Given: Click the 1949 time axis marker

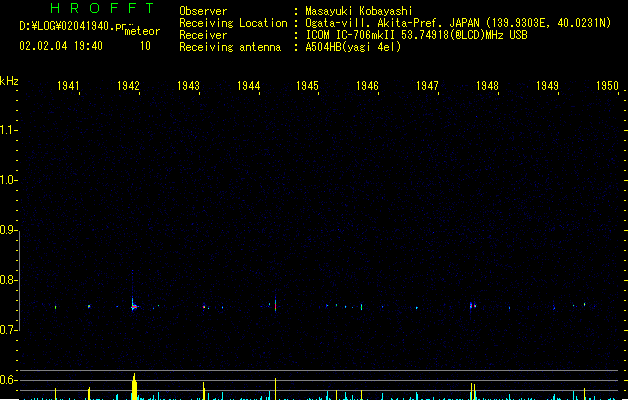Looking at the screenshot, I should [x=547, y=86].
